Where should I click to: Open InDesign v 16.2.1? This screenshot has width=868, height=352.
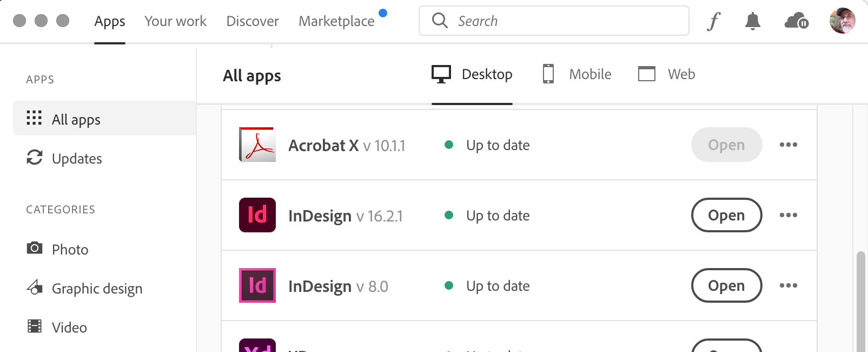(726, 215)
